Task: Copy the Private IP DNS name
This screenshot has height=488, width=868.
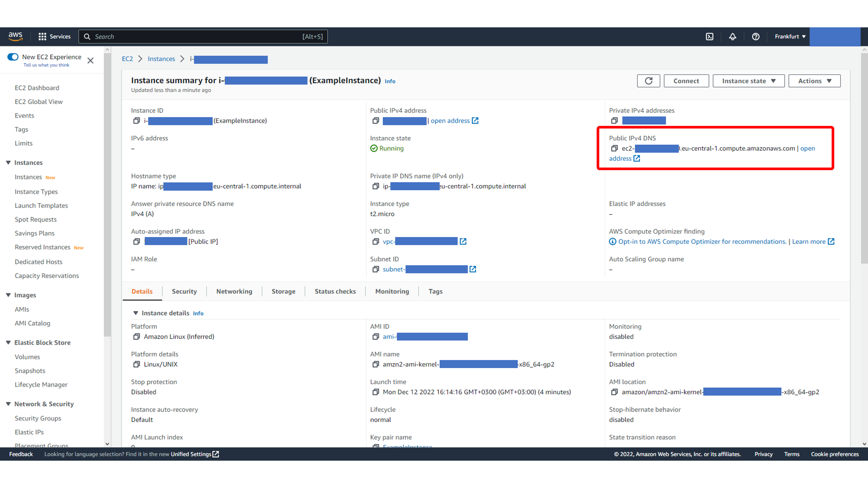Action: [376, 186]
